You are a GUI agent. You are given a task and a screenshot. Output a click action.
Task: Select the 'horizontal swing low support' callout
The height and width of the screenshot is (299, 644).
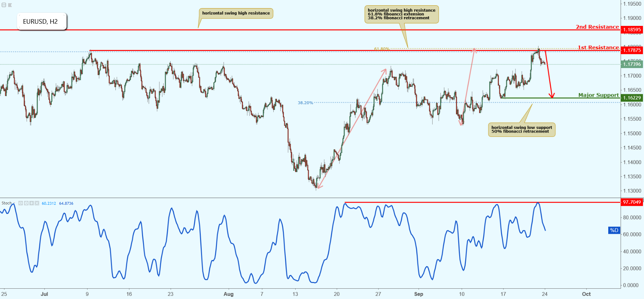coord(522,129)
